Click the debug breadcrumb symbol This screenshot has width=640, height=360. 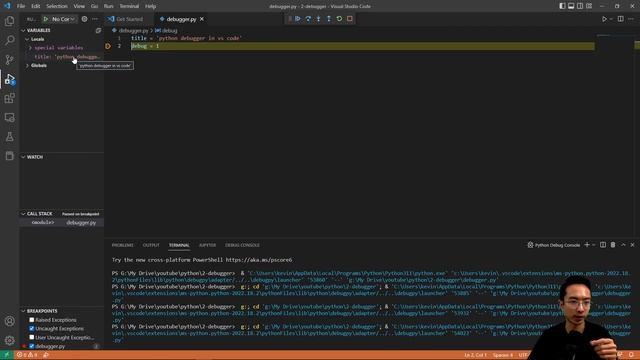[167, 31]
